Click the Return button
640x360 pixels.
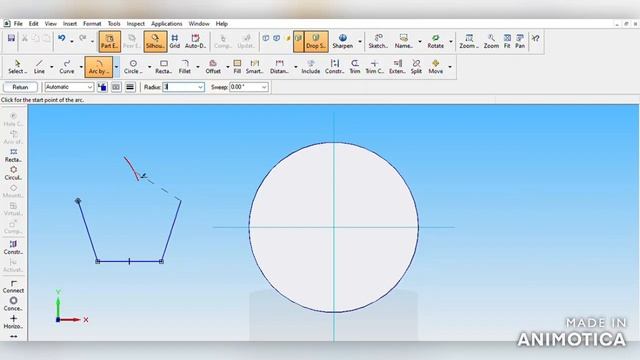[20, 87]
